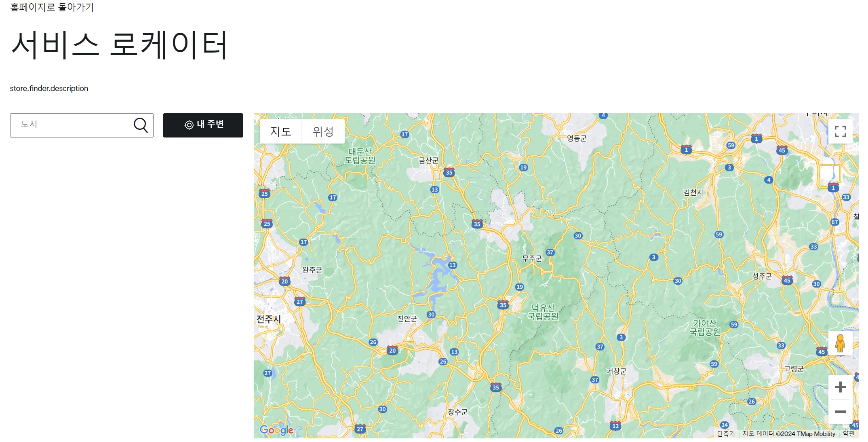Click the 김천시 city label
868x442 pixels.
click(693, 192)
